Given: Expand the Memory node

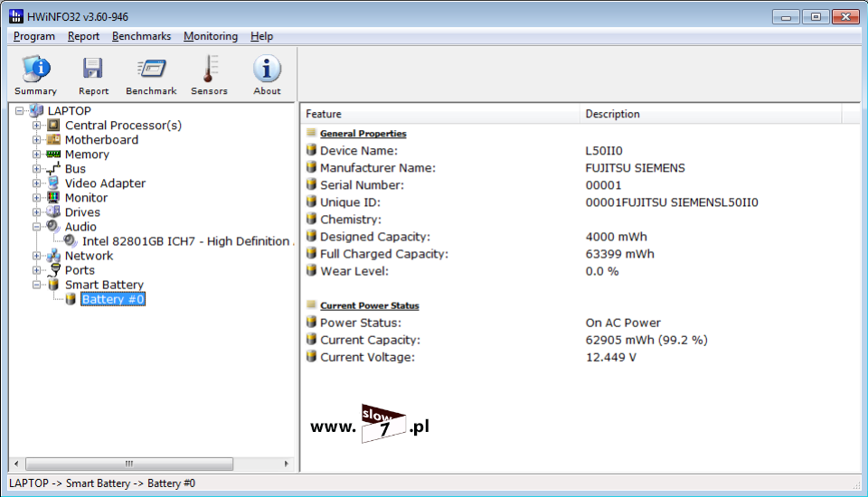Looking at the screenshot, I should pyautogui.click(x=36, y=154).
